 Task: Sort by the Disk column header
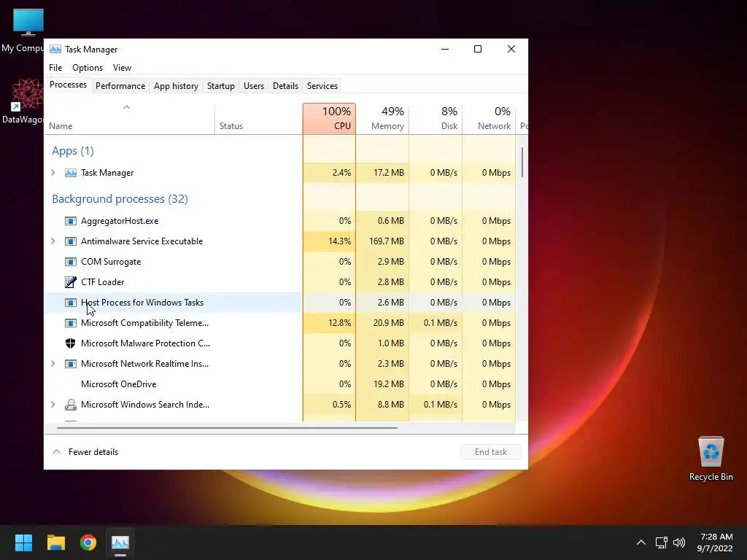point(436,119)
